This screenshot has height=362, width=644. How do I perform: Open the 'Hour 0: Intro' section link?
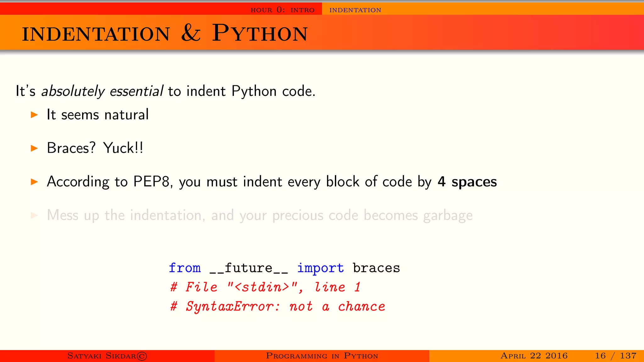coord(282,10)
